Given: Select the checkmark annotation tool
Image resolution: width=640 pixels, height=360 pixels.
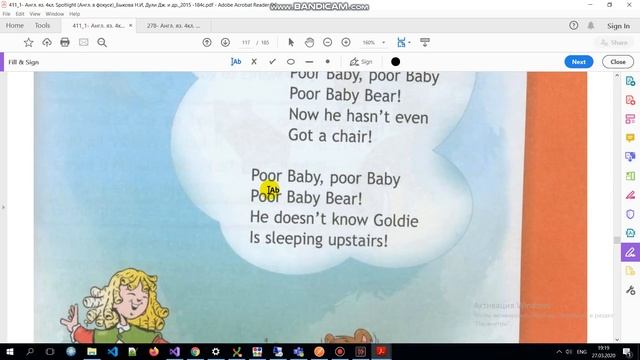Looking at the screenshot, I should [x=272, y=62].
